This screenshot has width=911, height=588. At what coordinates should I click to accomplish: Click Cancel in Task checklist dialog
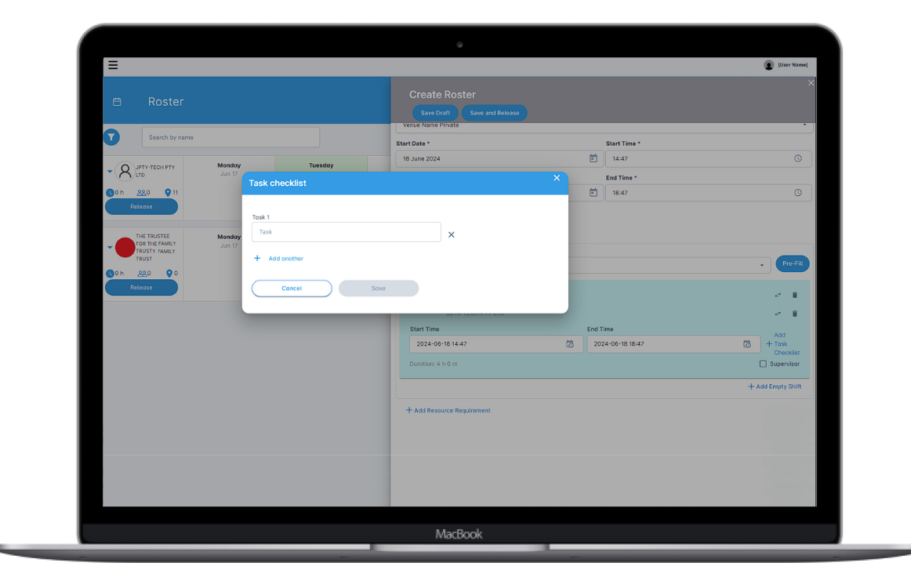coord(292,289)
